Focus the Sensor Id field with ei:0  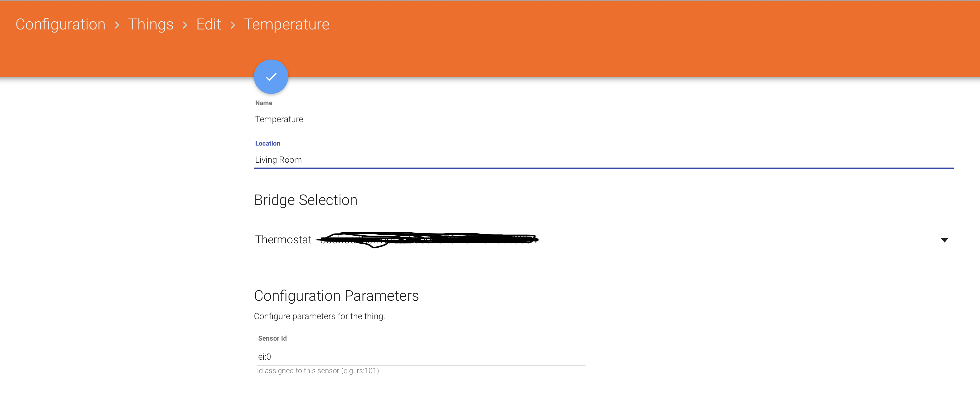(x=418, y=357)
